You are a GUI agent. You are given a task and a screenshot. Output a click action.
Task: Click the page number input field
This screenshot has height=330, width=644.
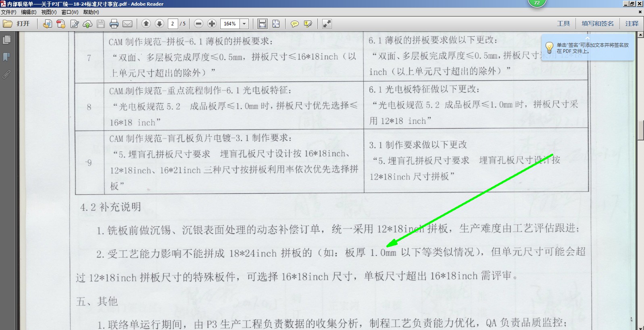point(173,24)
